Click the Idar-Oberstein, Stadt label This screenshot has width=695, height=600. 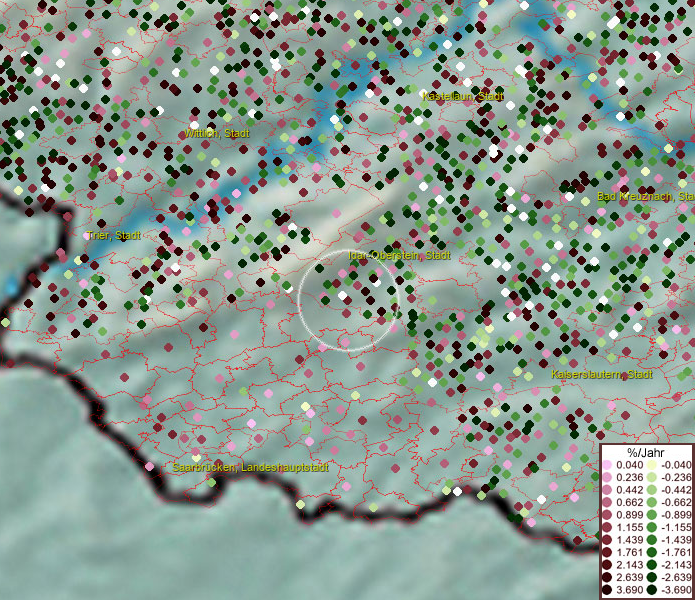(399, 255)
